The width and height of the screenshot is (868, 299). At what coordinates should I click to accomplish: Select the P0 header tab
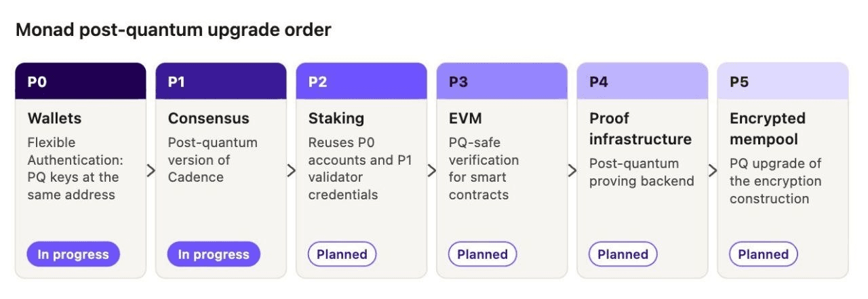(x=81, y=81)
